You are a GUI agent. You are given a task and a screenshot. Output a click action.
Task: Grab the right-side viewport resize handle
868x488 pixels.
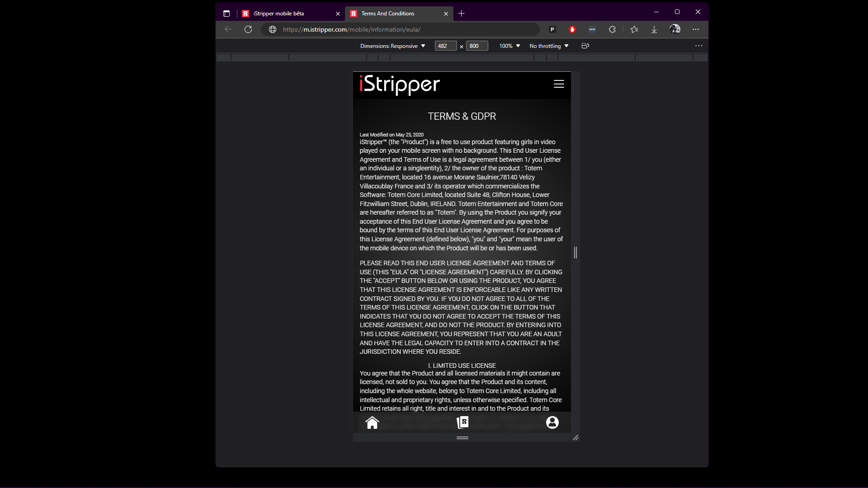(576, 253)
